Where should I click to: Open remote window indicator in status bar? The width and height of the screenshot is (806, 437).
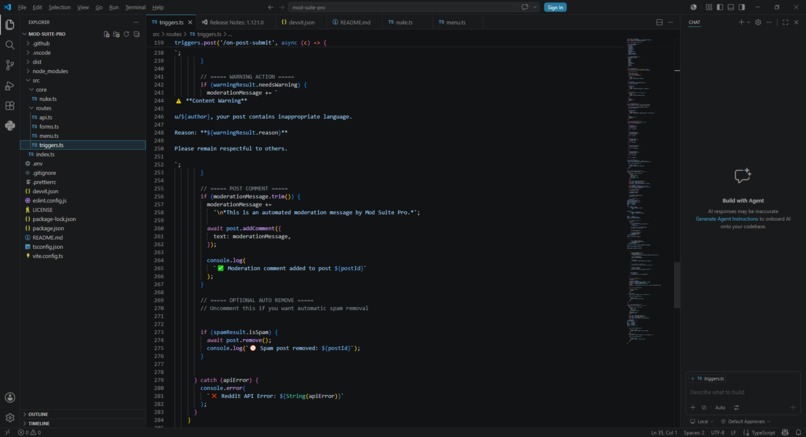click(7, 432)
